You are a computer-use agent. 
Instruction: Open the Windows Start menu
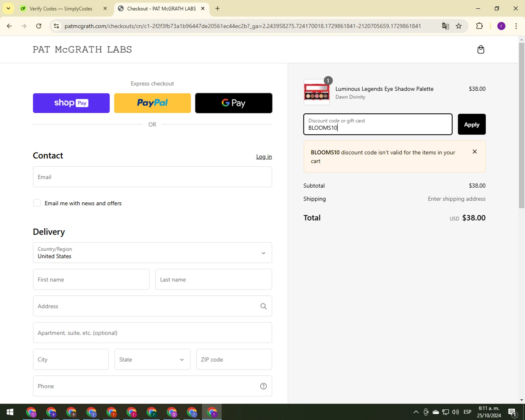point(10,412)
